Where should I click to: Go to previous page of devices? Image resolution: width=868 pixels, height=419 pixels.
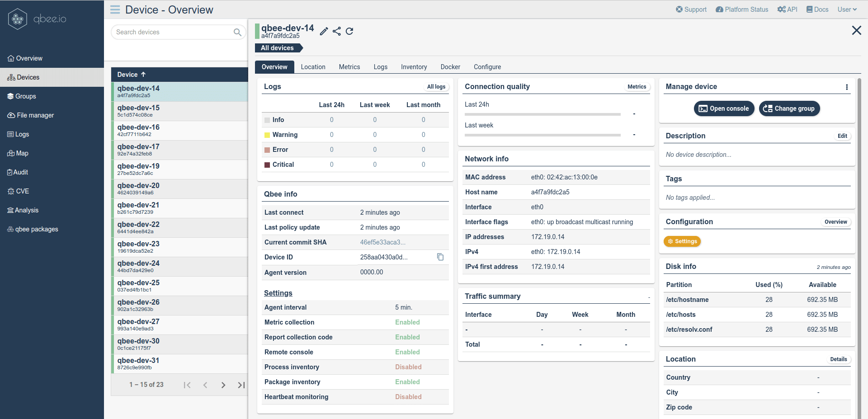click(x=205, y=385)
